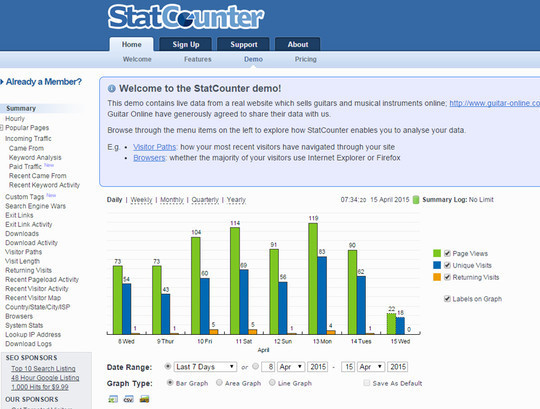
Task: Open the Browsers link in welcome box
Action: [149, 158]
